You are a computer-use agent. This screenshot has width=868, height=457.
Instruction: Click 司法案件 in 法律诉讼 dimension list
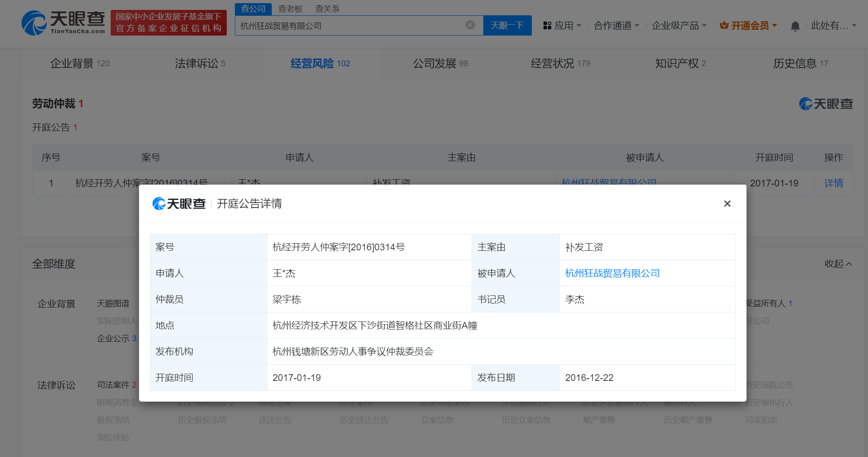tap(117, 385)
